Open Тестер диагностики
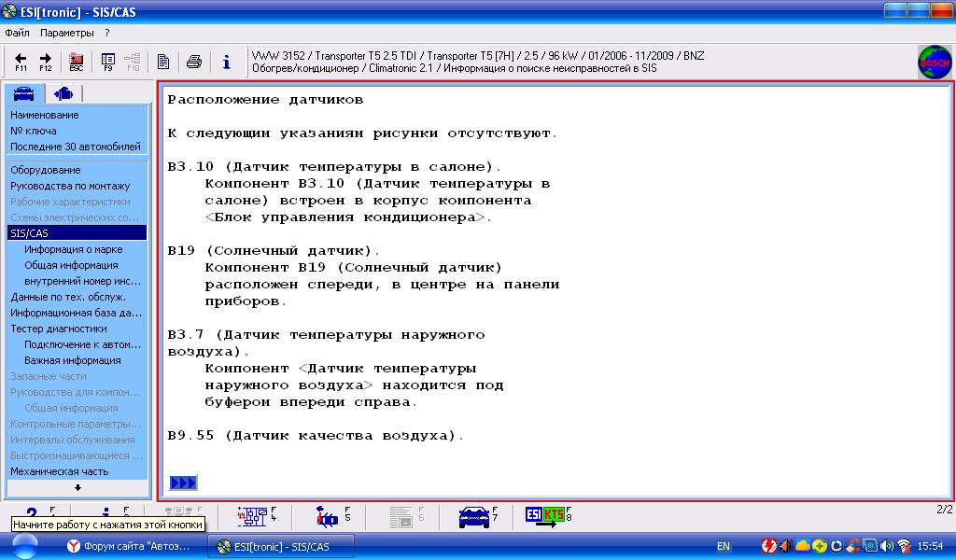This screenshot has width=956, height=560. click(59, 329)
